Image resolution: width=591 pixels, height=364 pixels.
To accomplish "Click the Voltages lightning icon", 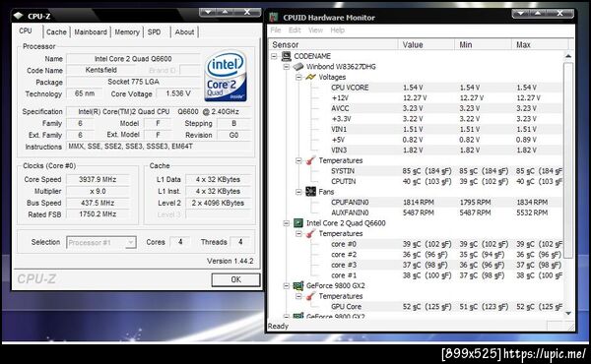I will coord(310,77).
